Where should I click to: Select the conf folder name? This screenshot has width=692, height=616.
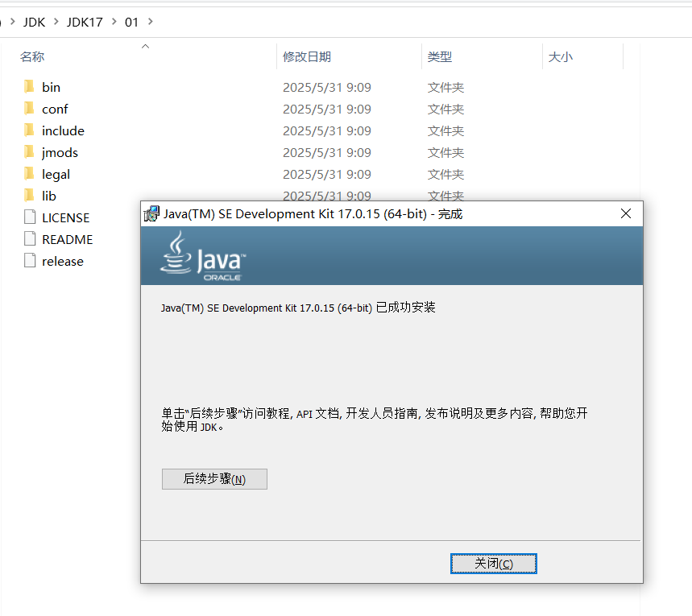[55, 109]
